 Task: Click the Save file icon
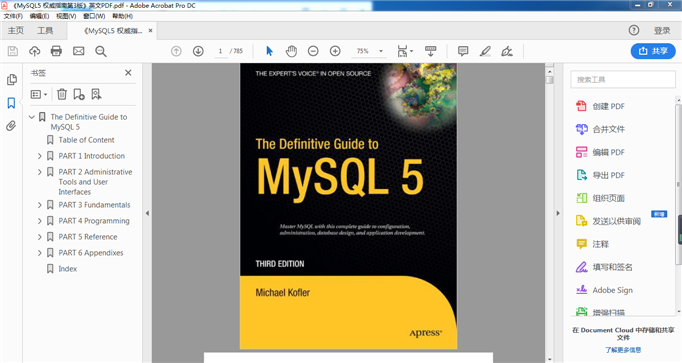tap(13, 51)
